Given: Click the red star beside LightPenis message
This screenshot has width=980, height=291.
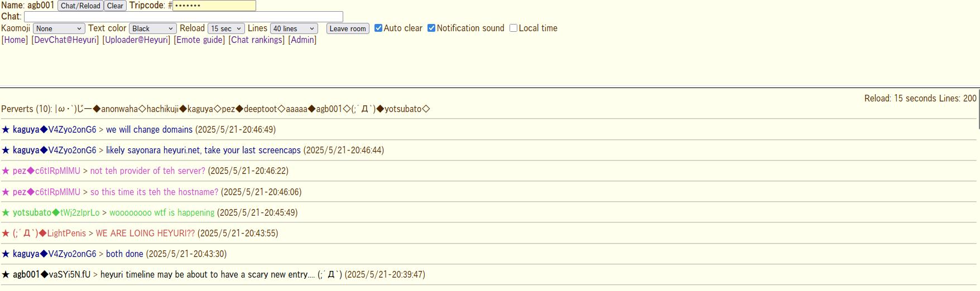Looking at the screenshot, I should tap(6, 233).
